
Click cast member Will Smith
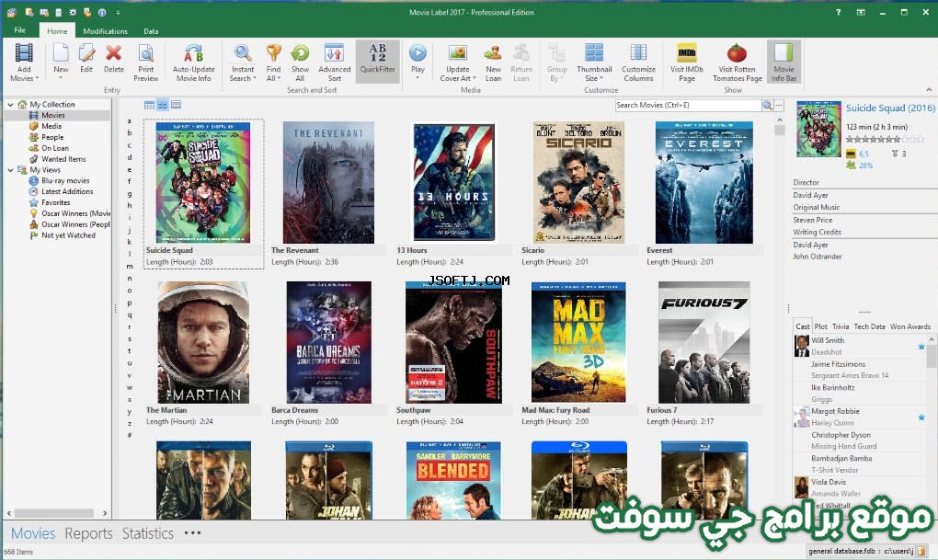pyautogui.click(x=828, y=340)
